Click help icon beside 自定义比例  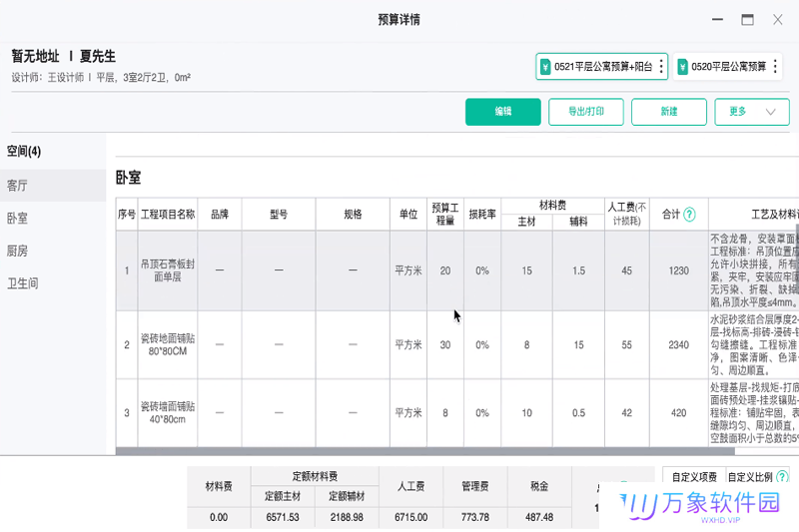pyautogui.click(x=782, y=477)
